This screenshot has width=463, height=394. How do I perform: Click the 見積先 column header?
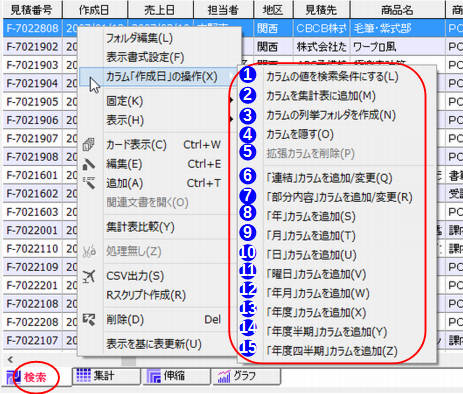pyautogui.click(x=322, y=10)
